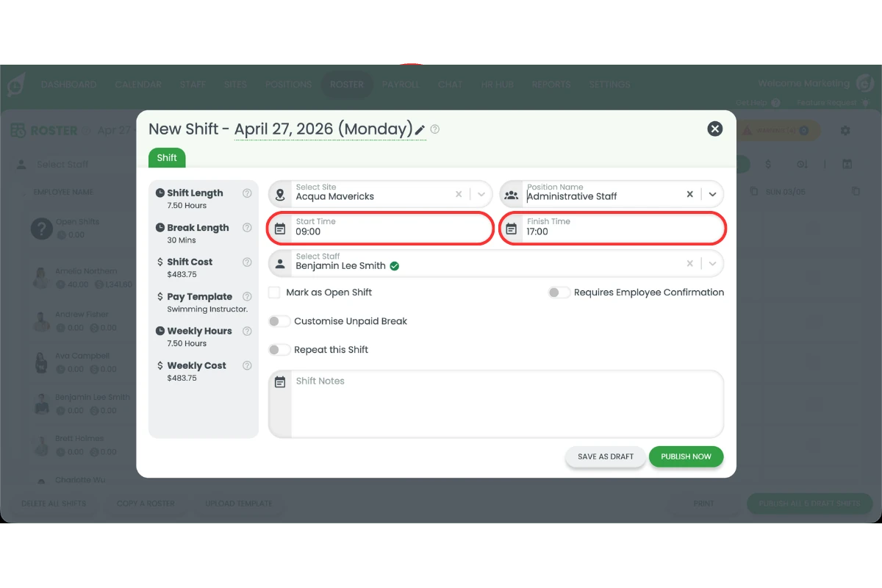This screenshot has width=882, height=588.
Task: Open roster settings gear in background page
Action: pos(845,131)
